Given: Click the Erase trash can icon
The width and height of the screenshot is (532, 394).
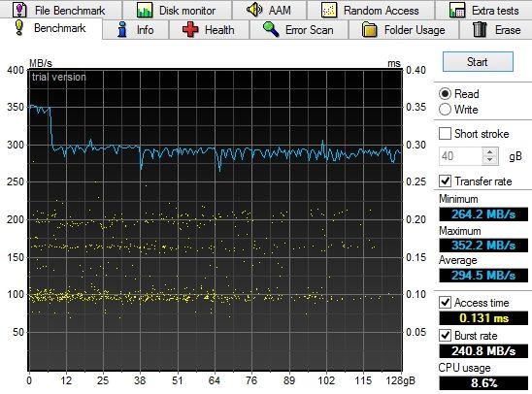Looking at the screenshot, I should pyautogui.click(x=480, y=29).
